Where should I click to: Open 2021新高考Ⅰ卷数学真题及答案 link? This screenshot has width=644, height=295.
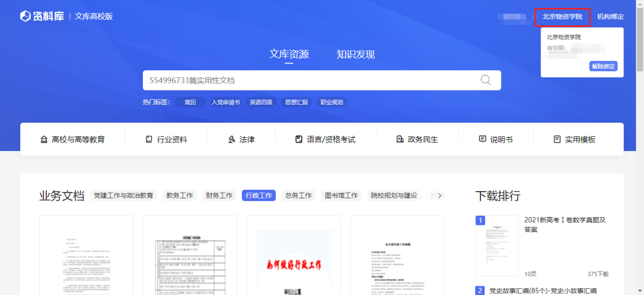coord(565,224)
